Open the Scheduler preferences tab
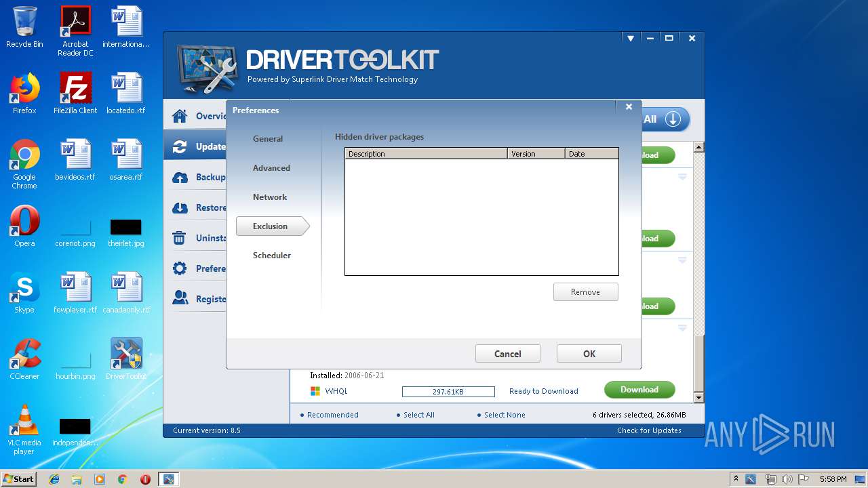The width and height of the screenshot is (868, 488). [x=272, y=256]
